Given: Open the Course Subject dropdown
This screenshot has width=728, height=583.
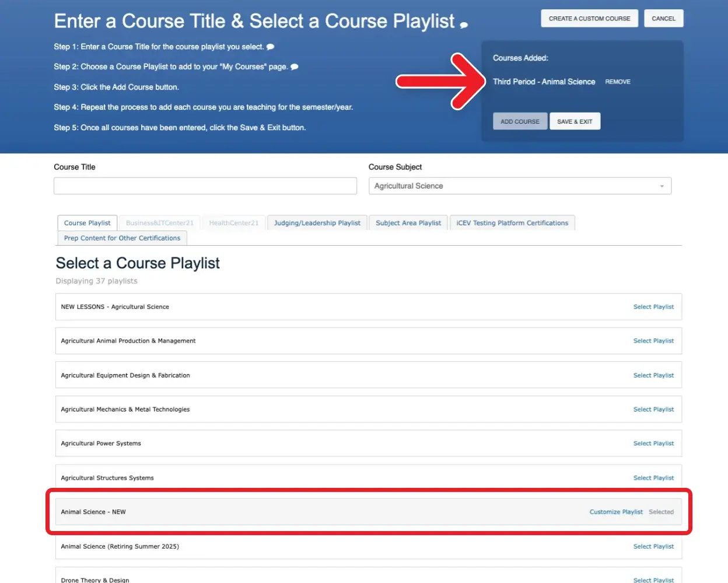Looking at the screenshot, I should (x=520, y=186).
